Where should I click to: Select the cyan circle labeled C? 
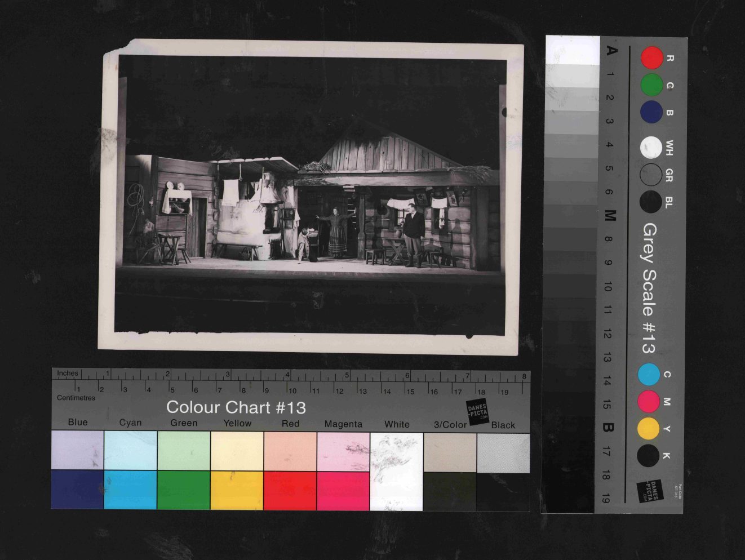point(649,375)
